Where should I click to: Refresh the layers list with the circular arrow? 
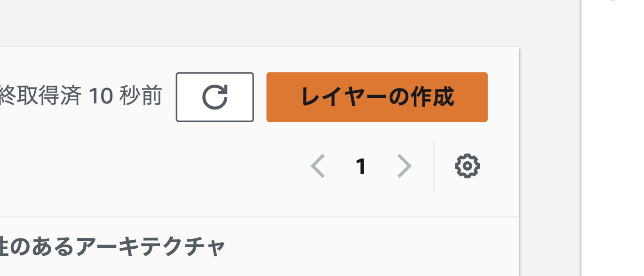pyautogui.click(x=215, y=97)
